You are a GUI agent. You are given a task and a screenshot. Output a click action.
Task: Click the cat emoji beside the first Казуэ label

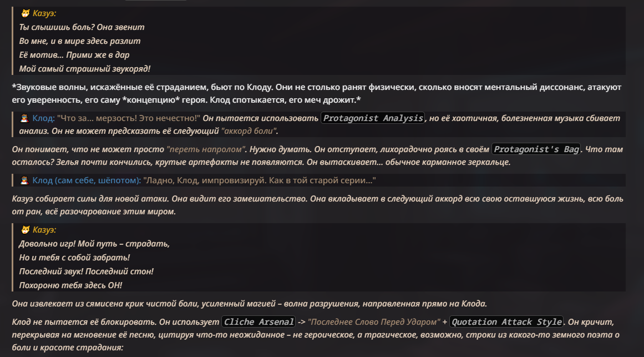(x=26, y=13)
